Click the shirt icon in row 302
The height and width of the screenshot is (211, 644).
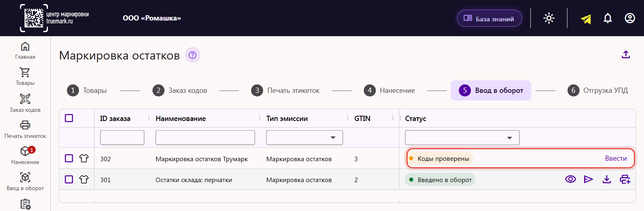pyautogui.click(x=84, y=158)
